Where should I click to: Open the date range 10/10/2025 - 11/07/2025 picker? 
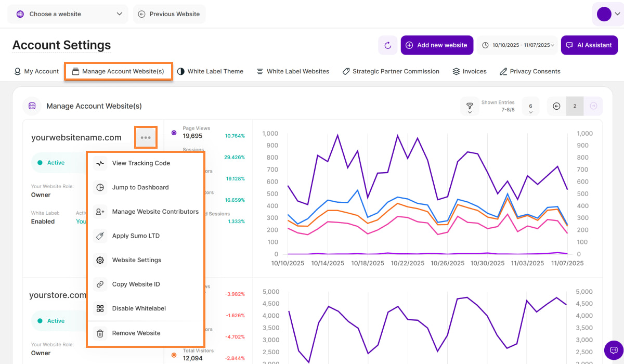point(517,45)
